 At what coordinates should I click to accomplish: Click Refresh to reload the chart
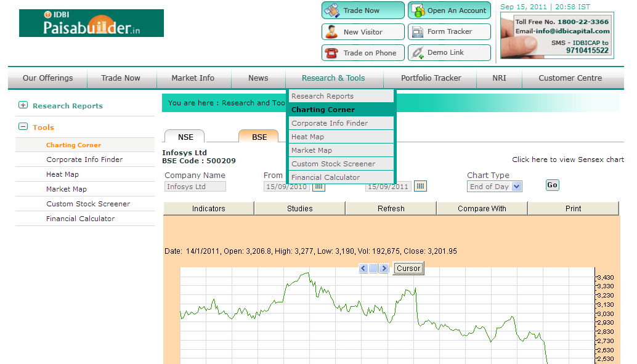(x=391, y=208)
